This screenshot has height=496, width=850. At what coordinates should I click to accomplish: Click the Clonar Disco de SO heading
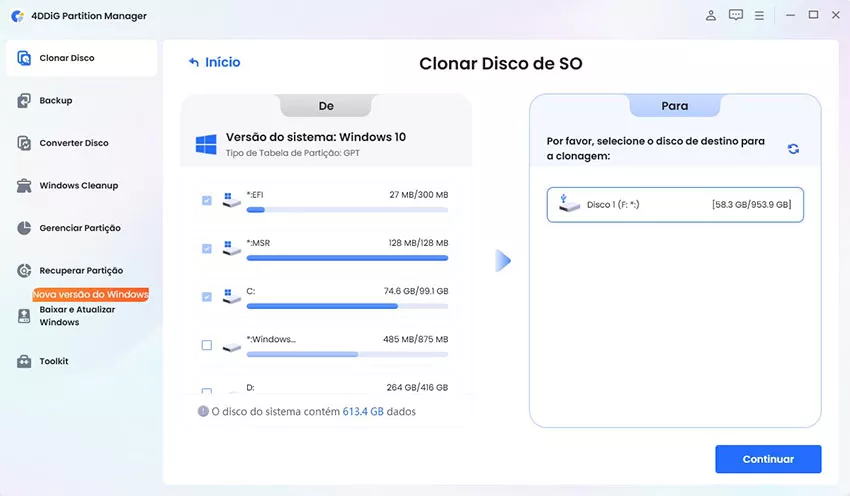500,63
